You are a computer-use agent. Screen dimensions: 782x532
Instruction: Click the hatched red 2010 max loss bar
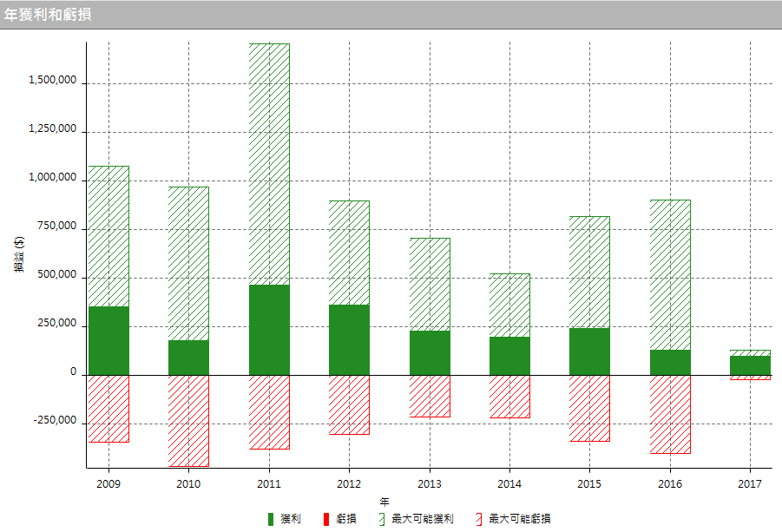188,421
